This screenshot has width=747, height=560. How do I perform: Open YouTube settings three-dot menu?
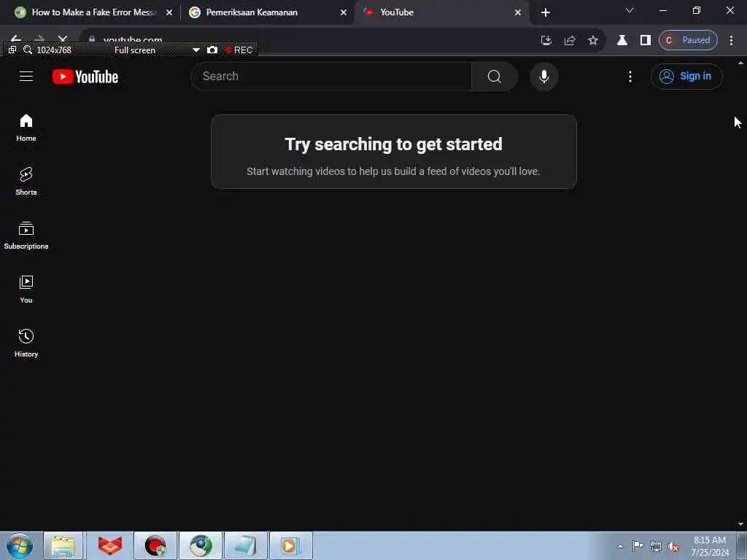pos(630,77)
